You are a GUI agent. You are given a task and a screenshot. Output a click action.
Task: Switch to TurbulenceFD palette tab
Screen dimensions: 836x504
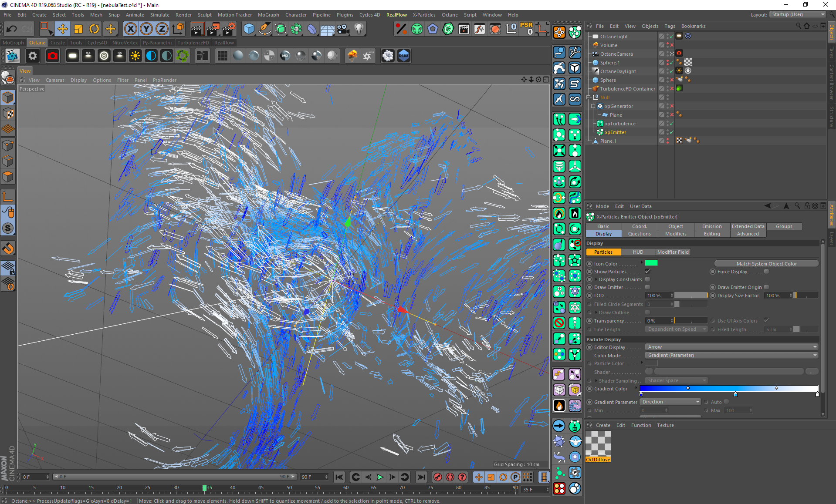click(x=193, y=43)
